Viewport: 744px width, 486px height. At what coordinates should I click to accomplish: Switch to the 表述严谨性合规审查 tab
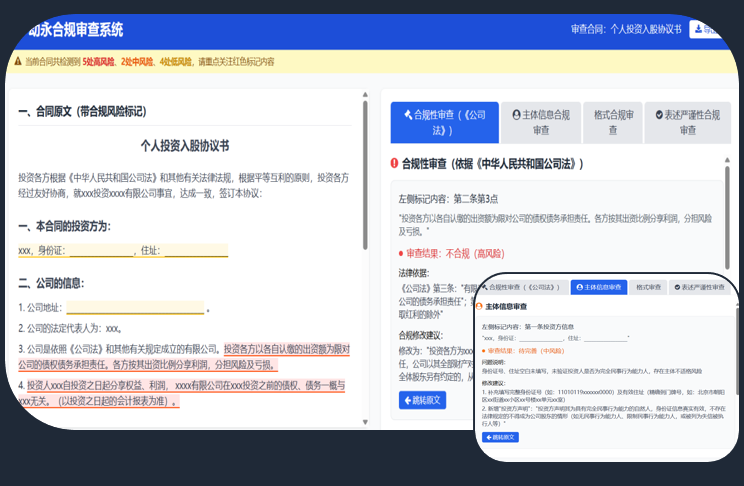pos(688,122)
